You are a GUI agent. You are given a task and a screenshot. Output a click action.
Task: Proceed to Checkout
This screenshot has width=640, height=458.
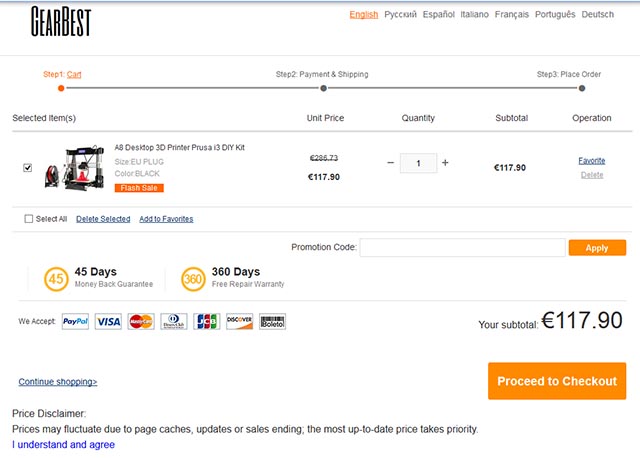click(557, 381)
